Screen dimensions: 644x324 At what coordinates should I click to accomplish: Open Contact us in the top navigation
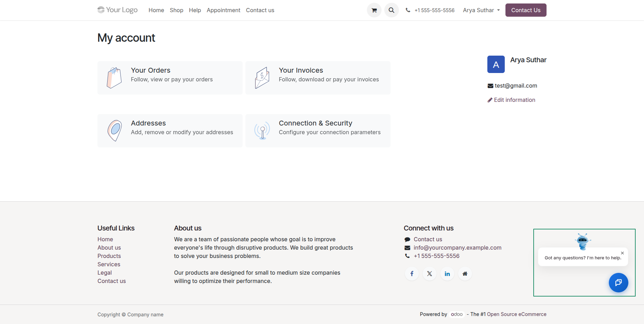tap(260, 10)
